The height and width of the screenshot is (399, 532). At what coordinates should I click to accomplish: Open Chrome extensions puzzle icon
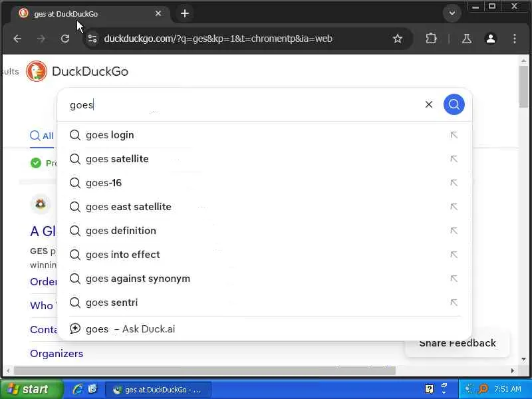pos(431,39)
